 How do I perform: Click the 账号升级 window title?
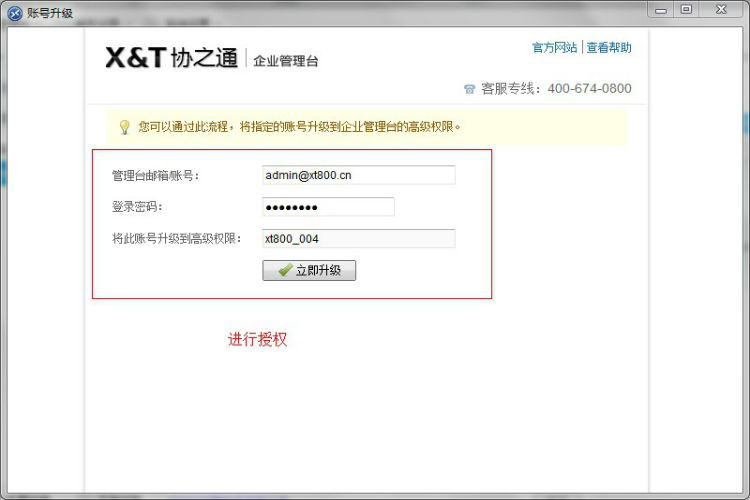point(50,13)
